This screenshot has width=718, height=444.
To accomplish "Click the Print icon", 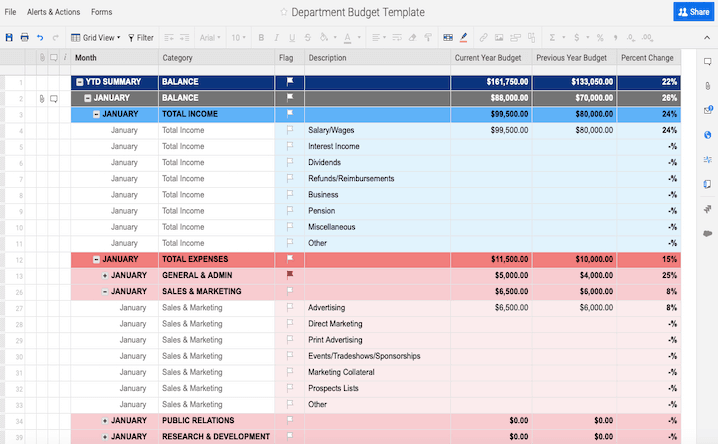I will (24, 37).
